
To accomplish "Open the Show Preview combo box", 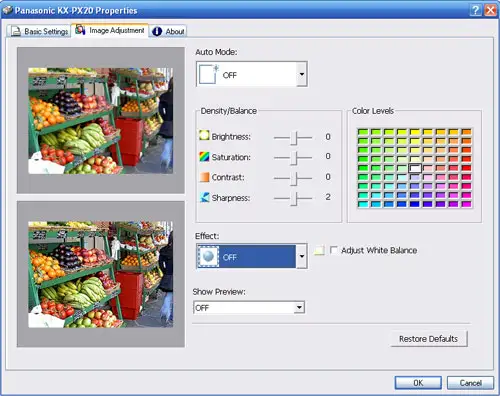I will (x=249, y=307).
